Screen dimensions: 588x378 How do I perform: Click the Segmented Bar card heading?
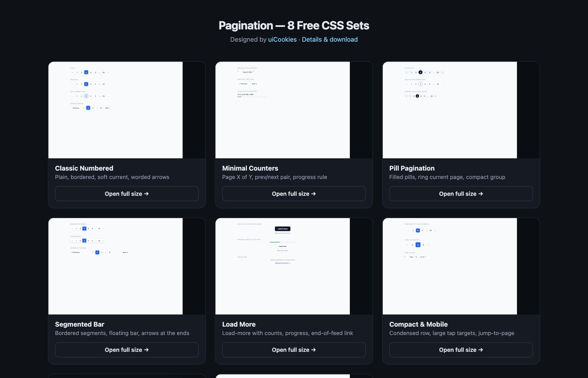tap(79, 324)
